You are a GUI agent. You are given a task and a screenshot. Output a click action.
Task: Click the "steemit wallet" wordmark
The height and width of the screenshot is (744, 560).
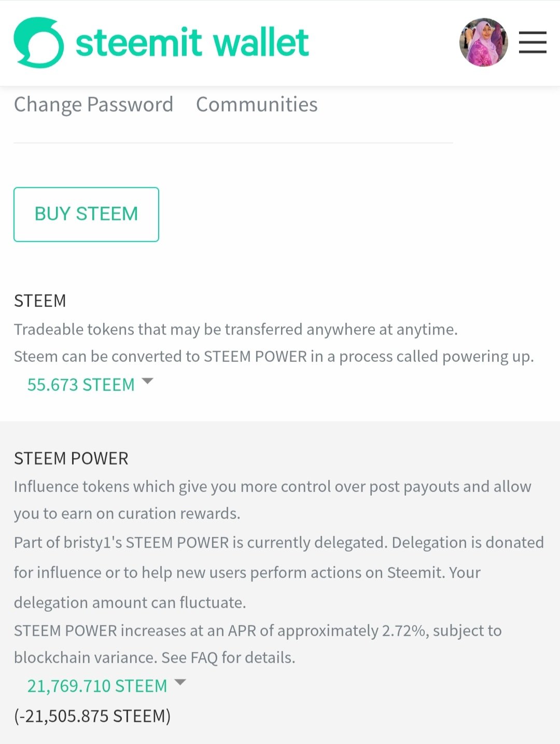pyautogui.click(x=192, y=43)
